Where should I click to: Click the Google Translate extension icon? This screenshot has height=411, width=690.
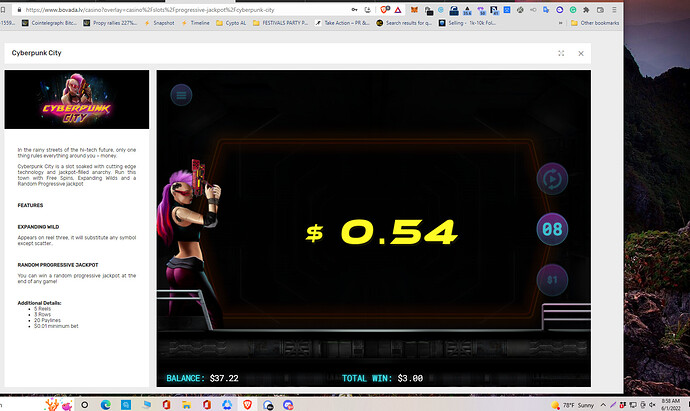(546, 10)
